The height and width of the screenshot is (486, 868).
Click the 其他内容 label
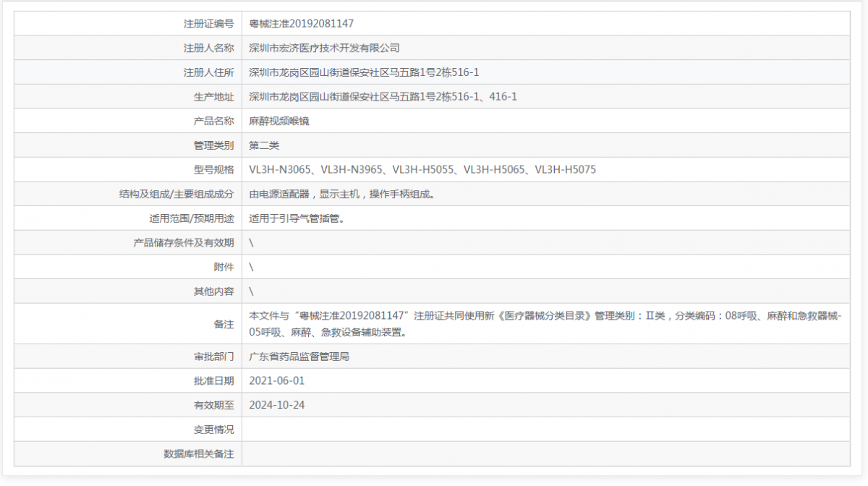click(214, 291)
